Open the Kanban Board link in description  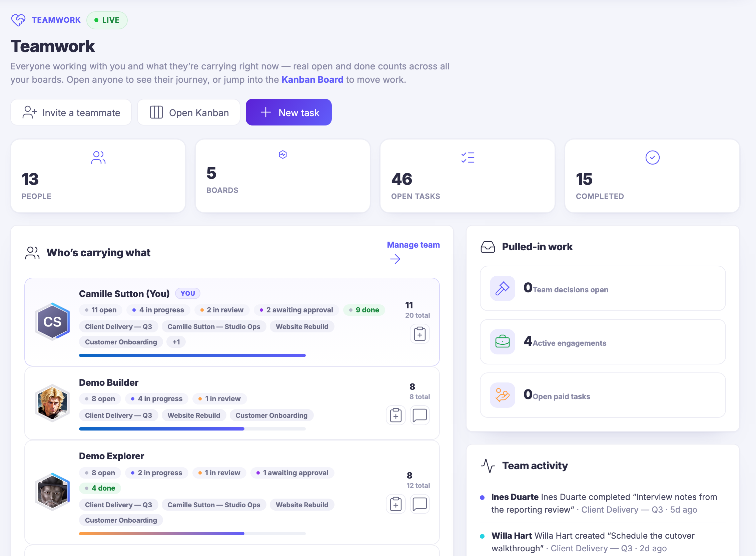[x=312, y=79]
